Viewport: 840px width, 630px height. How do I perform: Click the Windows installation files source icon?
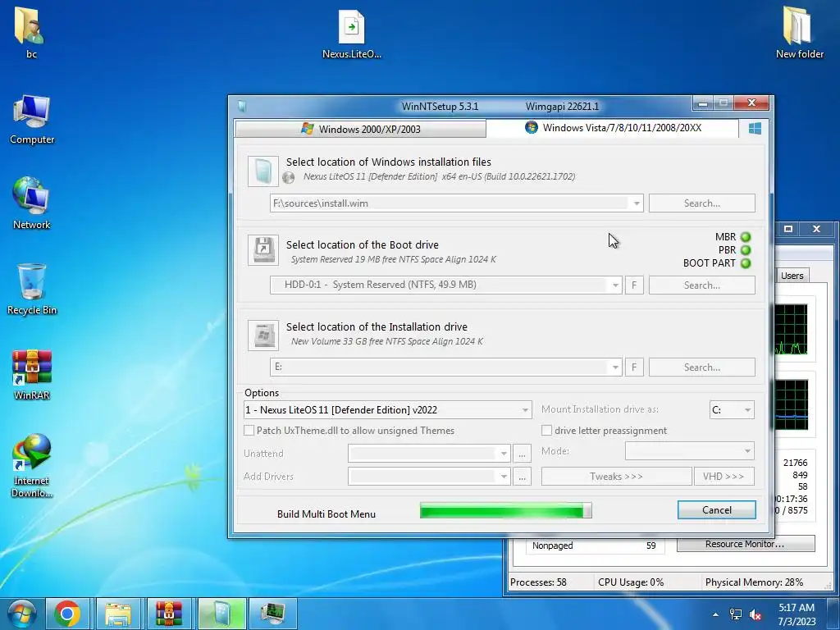click(263, 171)
